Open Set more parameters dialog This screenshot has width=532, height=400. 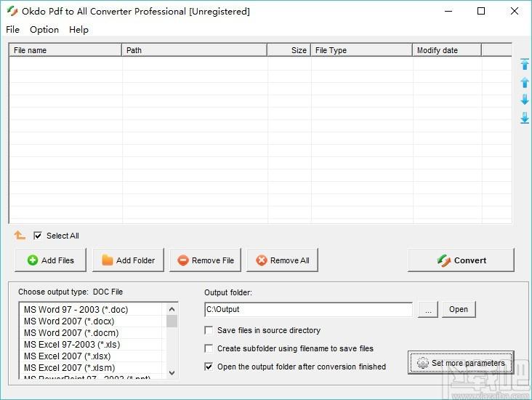click(x=461, y=363)
